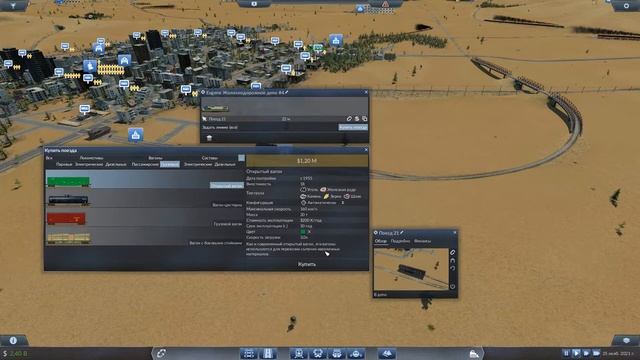Click the grain cargo type icon

click(x=326, y=196)
